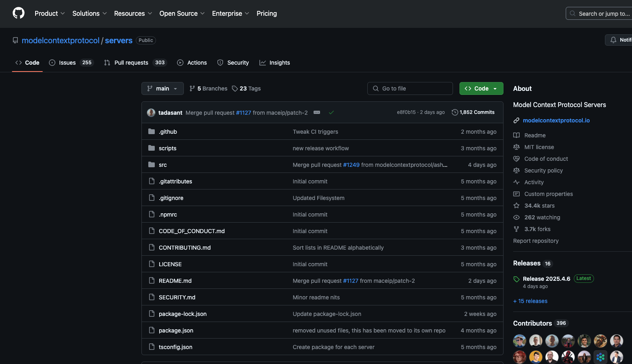The height and width of the screenshot is (364, 632).
Task: Open Release 2025.4.6
Action: click(x=546, y=279)
